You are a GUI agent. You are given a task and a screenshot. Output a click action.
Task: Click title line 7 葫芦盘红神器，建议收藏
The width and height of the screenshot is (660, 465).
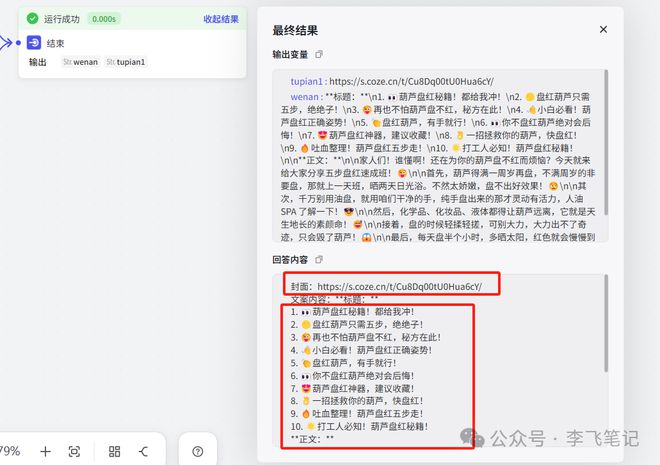(x=352, y=388)
